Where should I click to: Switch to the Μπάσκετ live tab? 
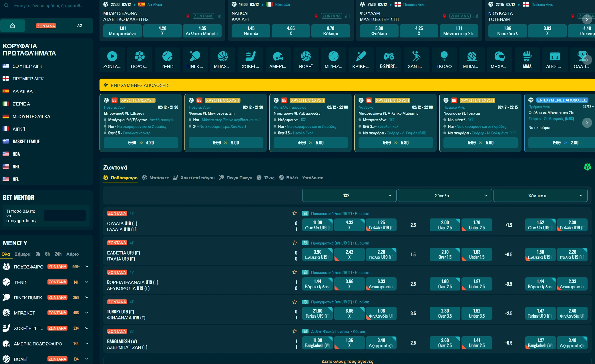(156, 178)
